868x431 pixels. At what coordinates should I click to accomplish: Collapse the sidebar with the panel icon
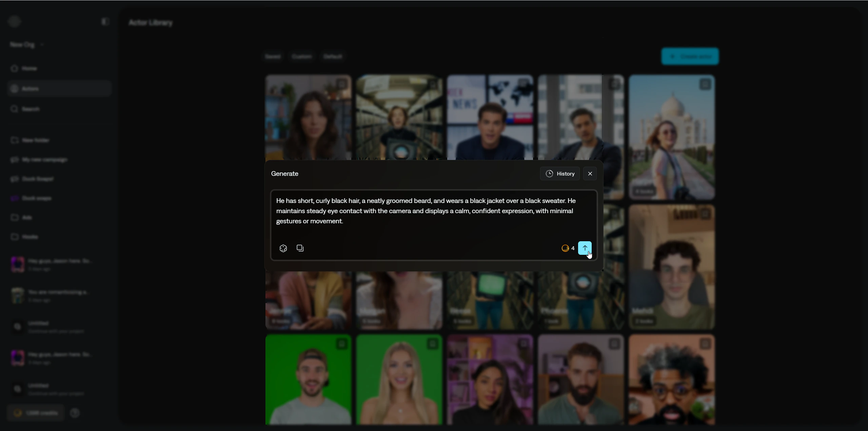point(105,22)
